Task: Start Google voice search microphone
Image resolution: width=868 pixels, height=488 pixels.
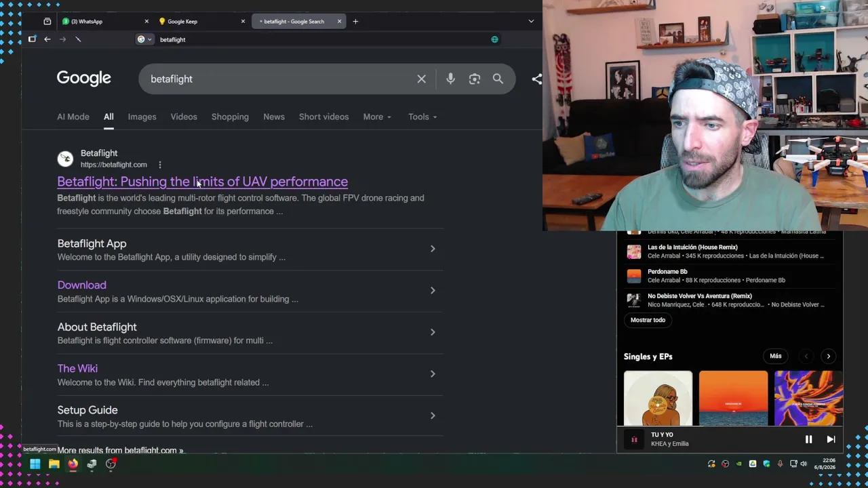Action: click(450, 79)
